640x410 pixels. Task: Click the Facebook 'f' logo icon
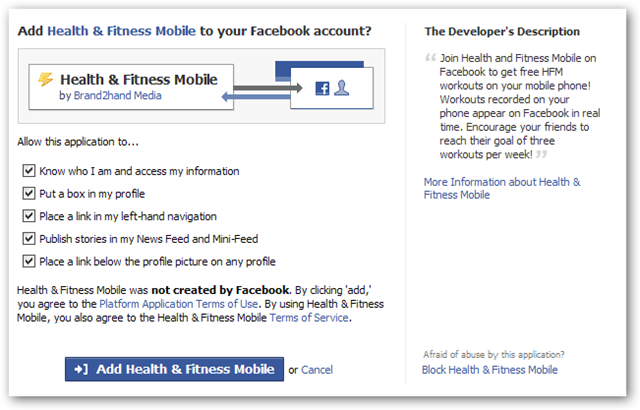[323, 89]
